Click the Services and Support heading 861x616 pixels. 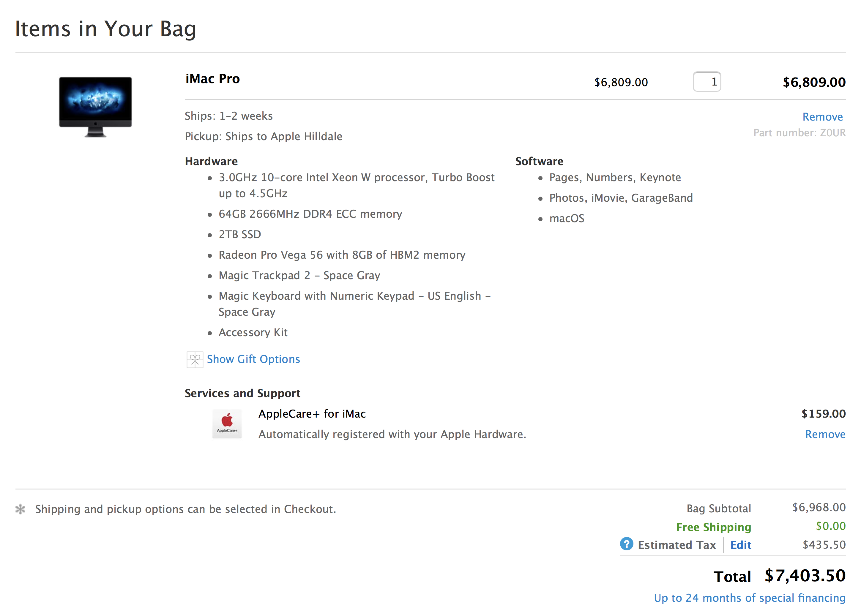pos(242,393)
